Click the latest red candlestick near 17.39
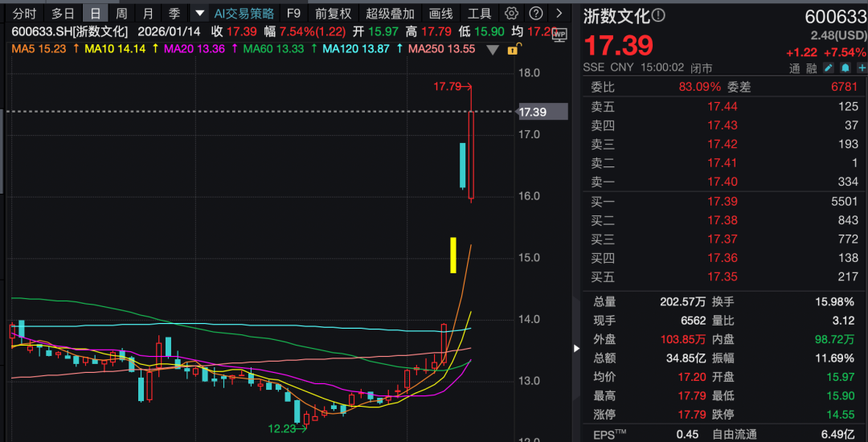This screenshot has height=442, width=868. pos(472,155)
